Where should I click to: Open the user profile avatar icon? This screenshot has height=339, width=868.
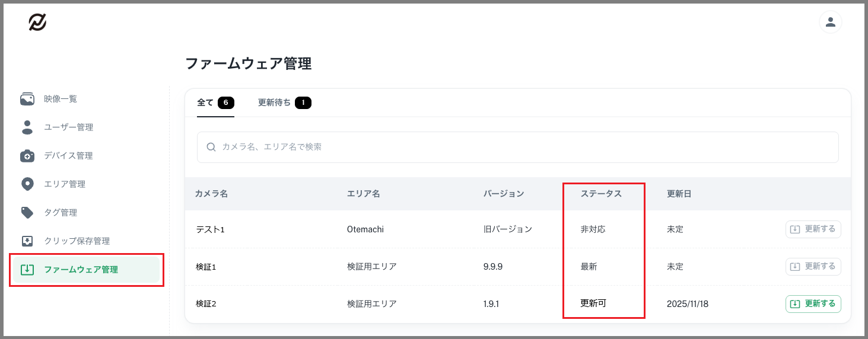click(x=830, y=23)
